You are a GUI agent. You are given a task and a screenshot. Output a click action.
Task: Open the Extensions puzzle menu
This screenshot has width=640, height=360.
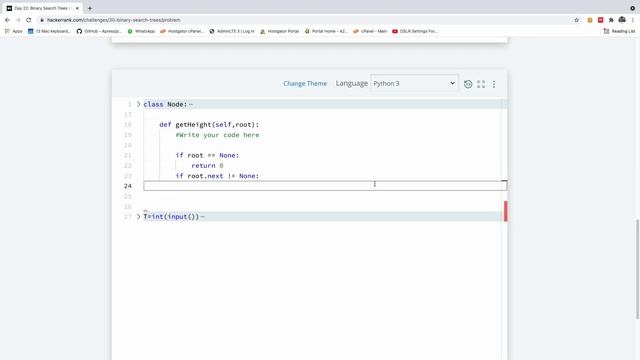611,20
